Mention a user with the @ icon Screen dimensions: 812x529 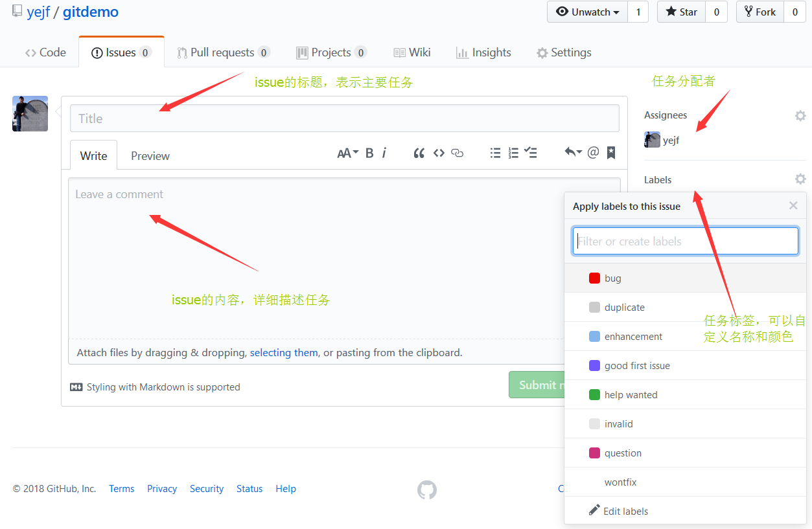click(593, 153)
